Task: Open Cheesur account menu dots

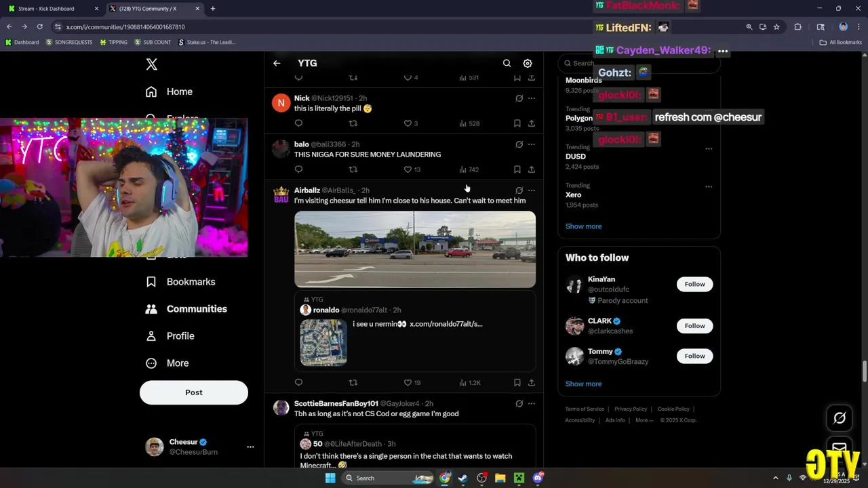Action: 250,447
